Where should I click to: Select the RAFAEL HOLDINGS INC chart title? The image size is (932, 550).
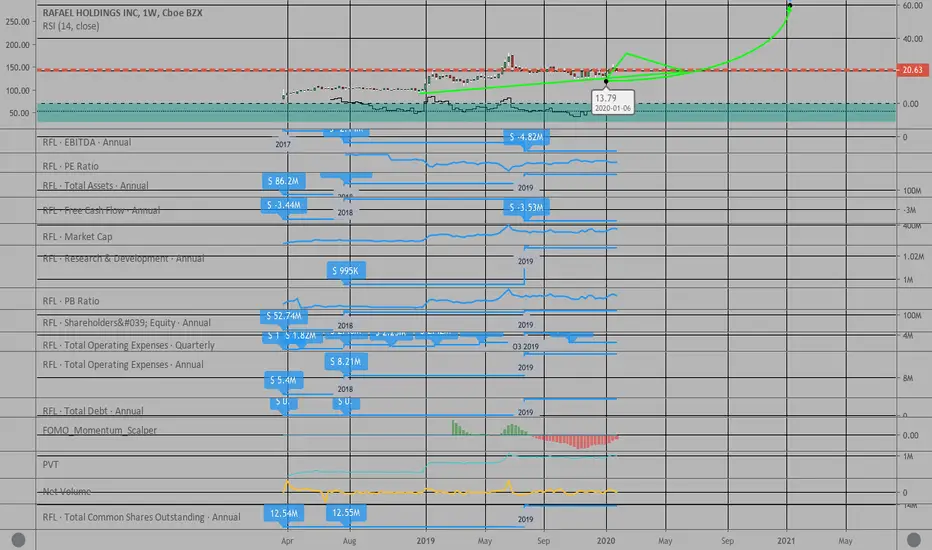pyautogui.click(x=122, y=12)
